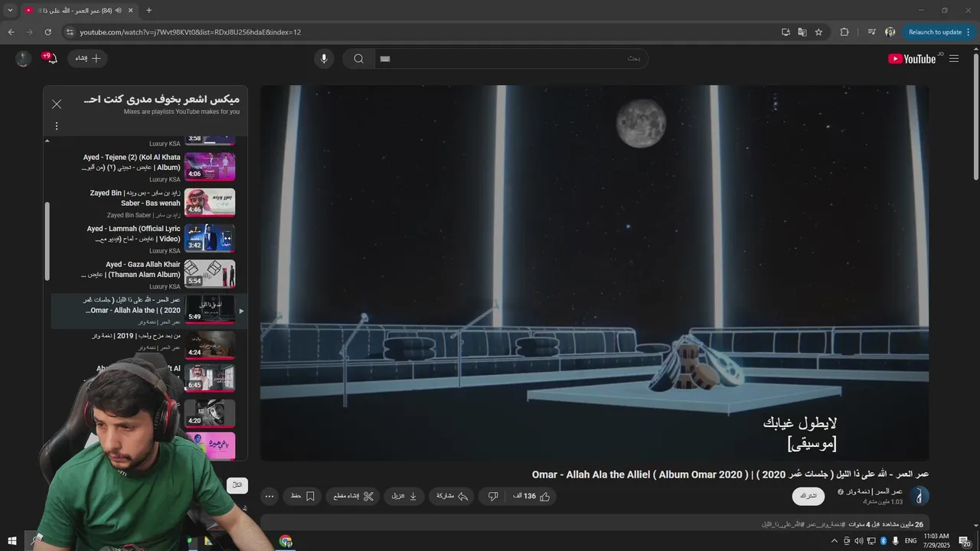Viewport: 980px width, 551px height.
Task: Open the video description box
Action: coord(594,523)
